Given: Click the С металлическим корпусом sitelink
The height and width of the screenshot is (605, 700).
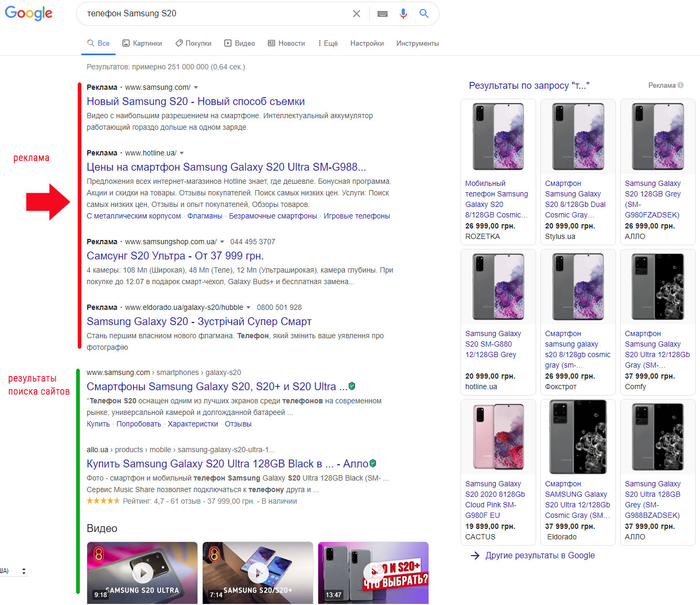Looking at the screenshot, I should tap(133, 216).
